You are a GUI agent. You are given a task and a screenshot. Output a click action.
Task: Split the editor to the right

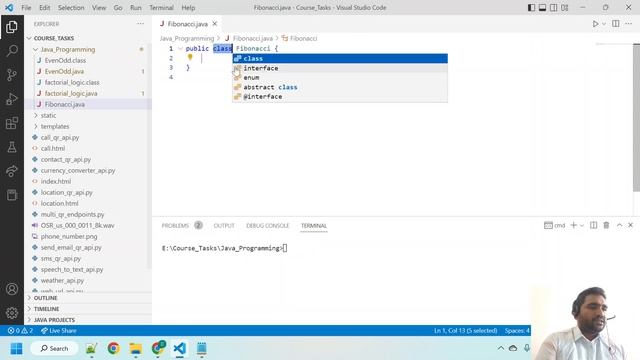616,24
